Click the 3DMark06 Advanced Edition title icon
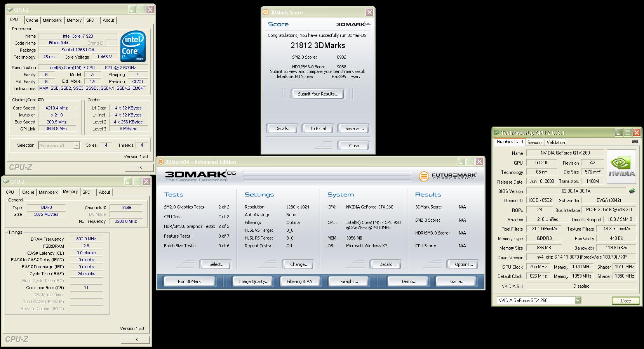Viewport: 644px width, 349px height. (x=161, y=162)
